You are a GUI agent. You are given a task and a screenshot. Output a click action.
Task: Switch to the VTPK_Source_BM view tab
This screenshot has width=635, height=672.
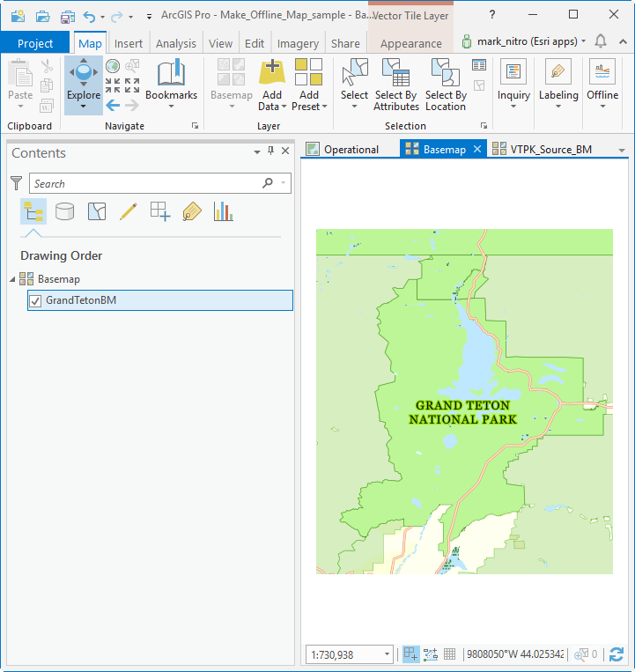click(542, 149)
